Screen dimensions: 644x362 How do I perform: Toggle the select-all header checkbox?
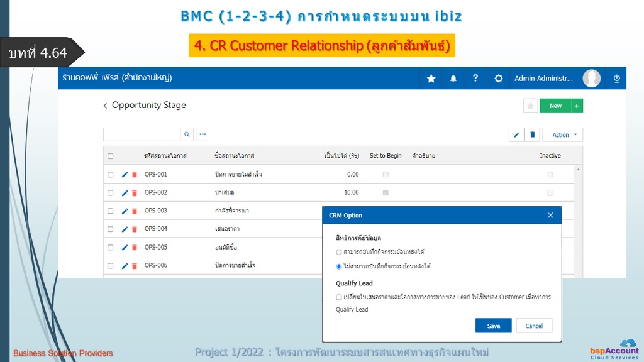[111, 156]
